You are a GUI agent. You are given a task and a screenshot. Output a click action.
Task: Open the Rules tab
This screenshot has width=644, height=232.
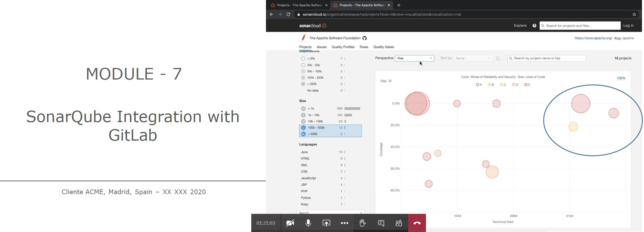tap(364, 47)
